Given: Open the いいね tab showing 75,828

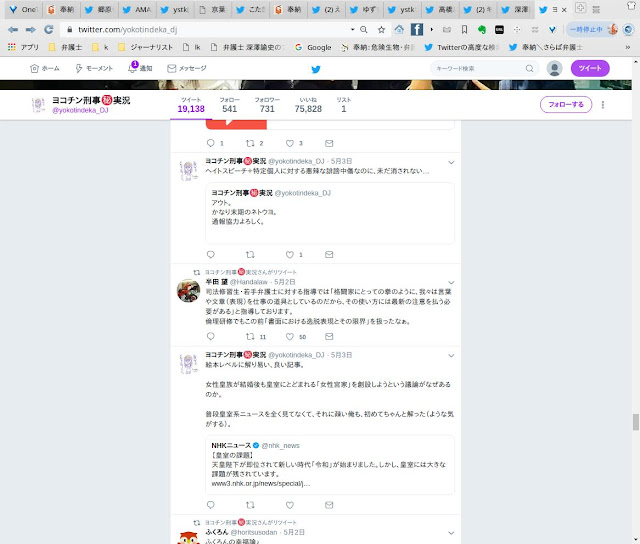Looking at the screenshot, I should click(308, 105).
